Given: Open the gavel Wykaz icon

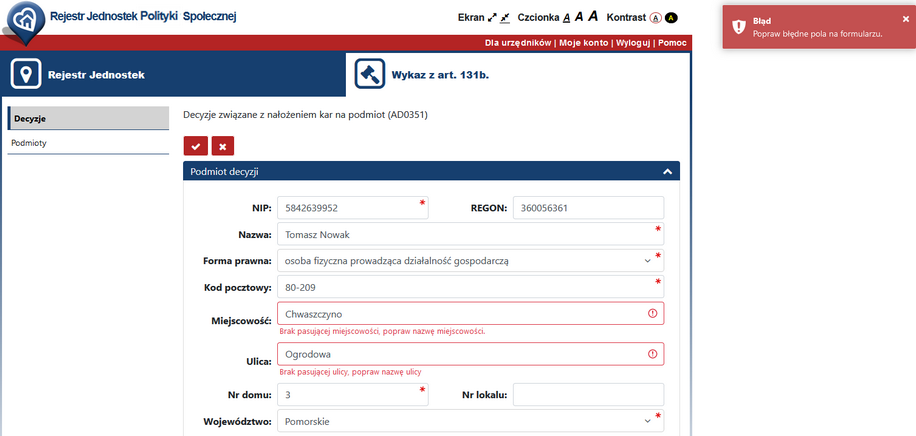Looking at the screenshot, I should pos(370,74).
